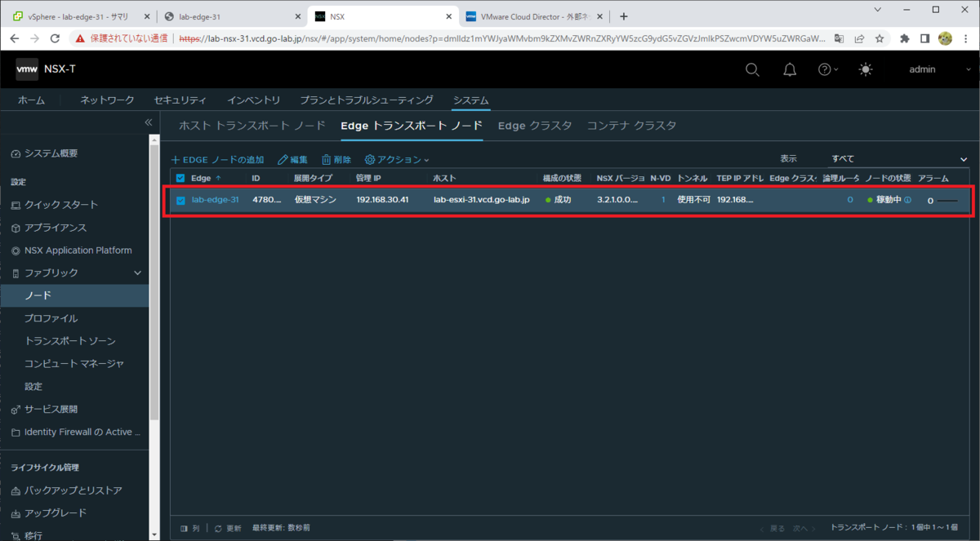
Task: Open the notifications bell icon
Action: pyautogui.click(x=790, y=69)
